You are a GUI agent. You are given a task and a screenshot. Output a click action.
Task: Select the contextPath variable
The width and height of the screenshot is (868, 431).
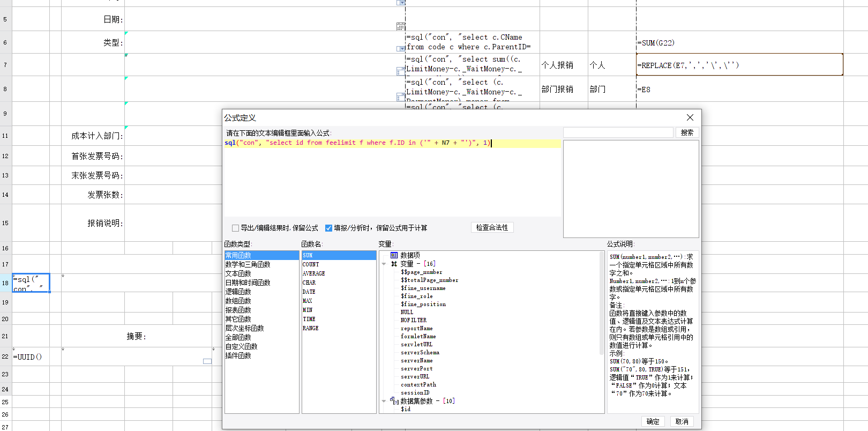click(x=418, y=384)
